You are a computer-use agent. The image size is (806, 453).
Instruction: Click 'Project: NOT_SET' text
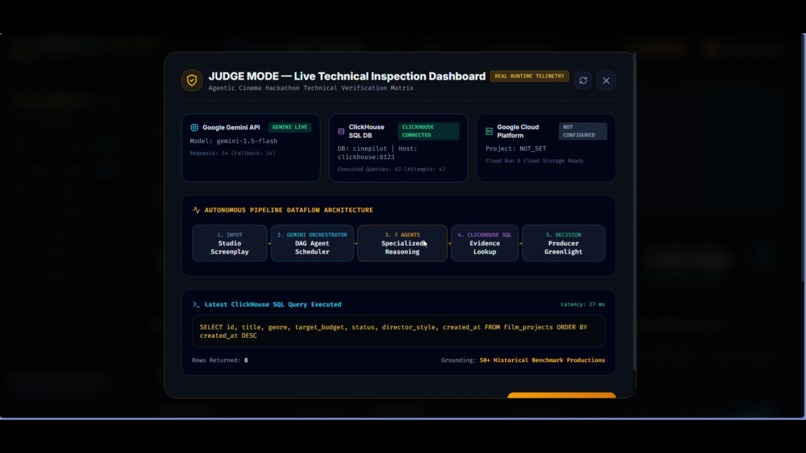tap(516, 149)
